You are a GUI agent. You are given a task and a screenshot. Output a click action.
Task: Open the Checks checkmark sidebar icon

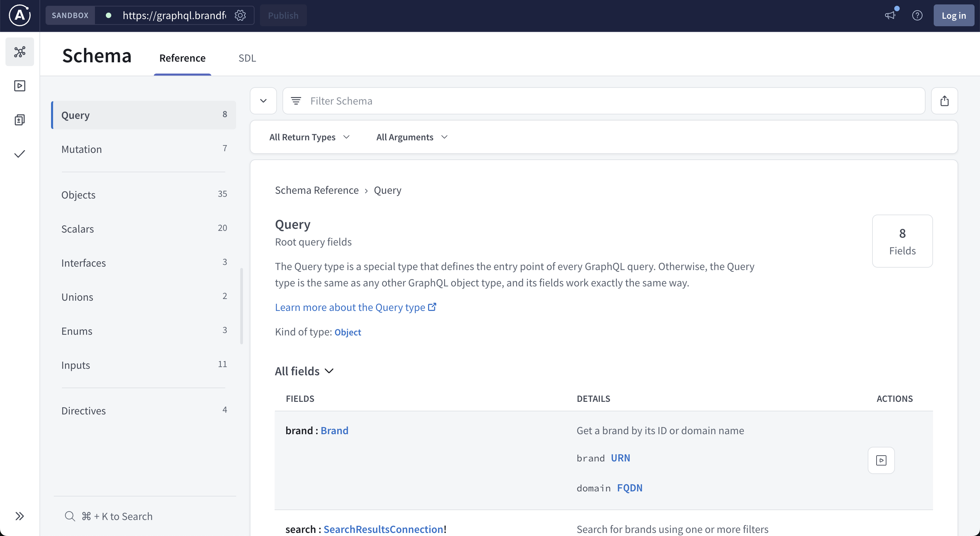[20, 154]
